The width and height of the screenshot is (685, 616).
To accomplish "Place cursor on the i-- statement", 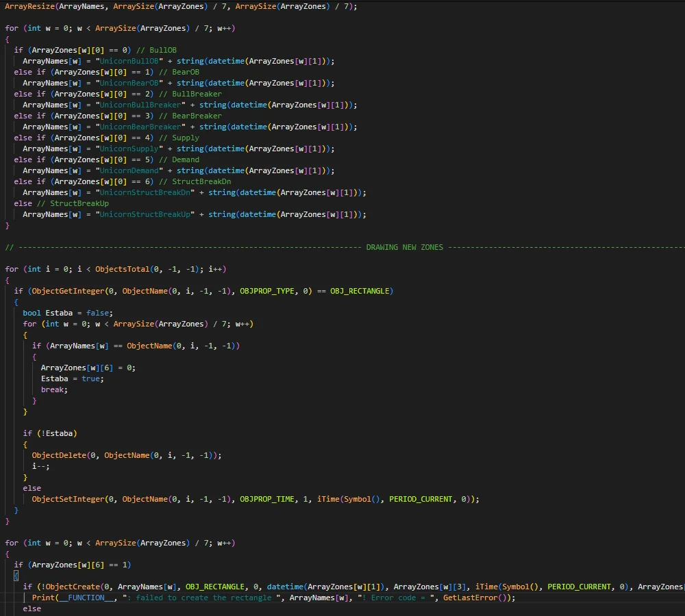I will click(40, 466).
